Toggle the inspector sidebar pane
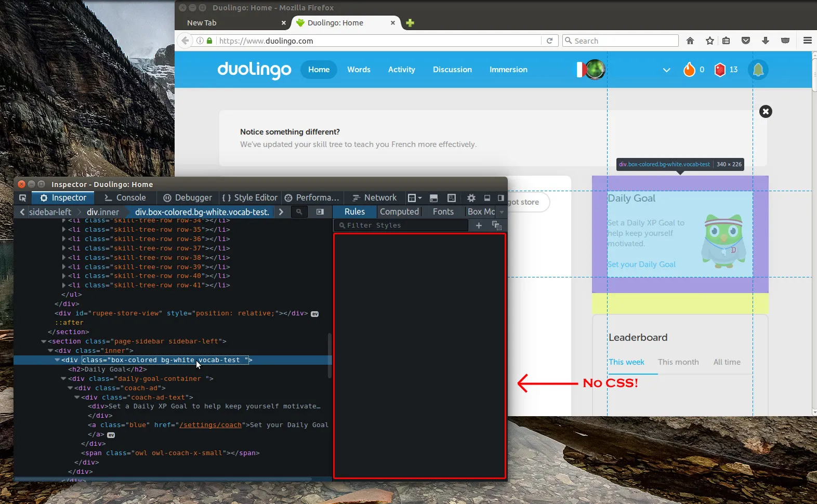Viewport: 817px width, 504px height. click(x=320, y=212)
